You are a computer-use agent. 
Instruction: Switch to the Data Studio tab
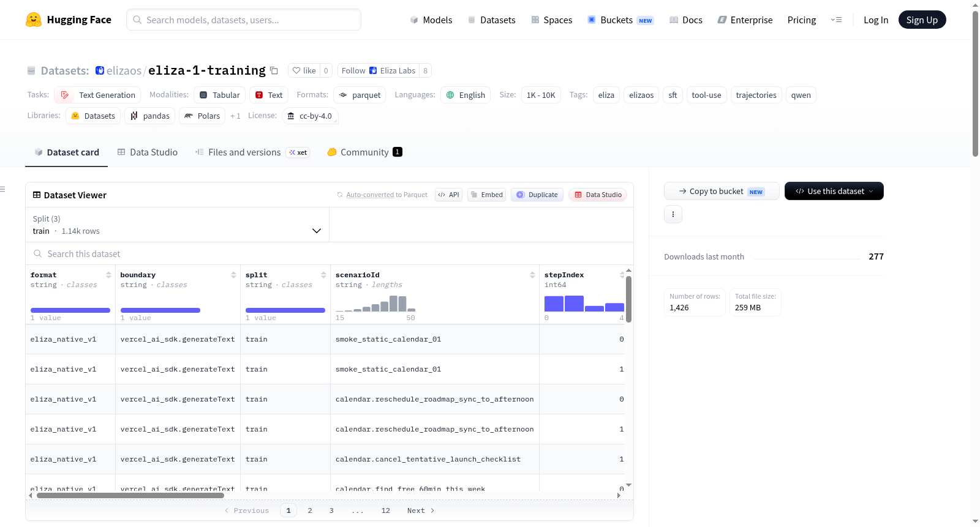(148, 152)
